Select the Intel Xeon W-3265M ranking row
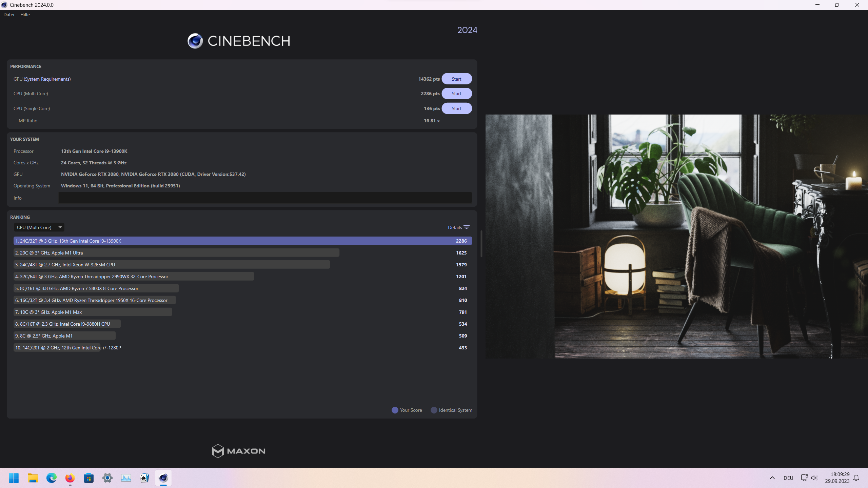 click(243, 265)
